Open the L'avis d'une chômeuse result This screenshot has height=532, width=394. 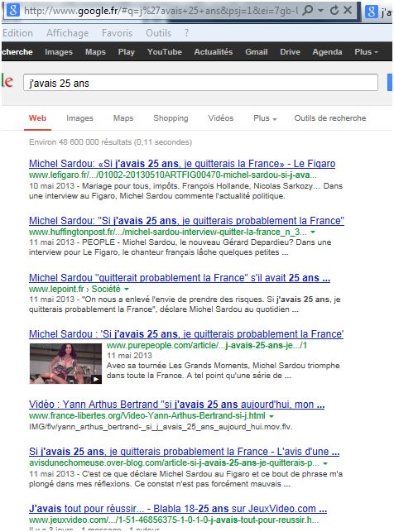(185, 451)
